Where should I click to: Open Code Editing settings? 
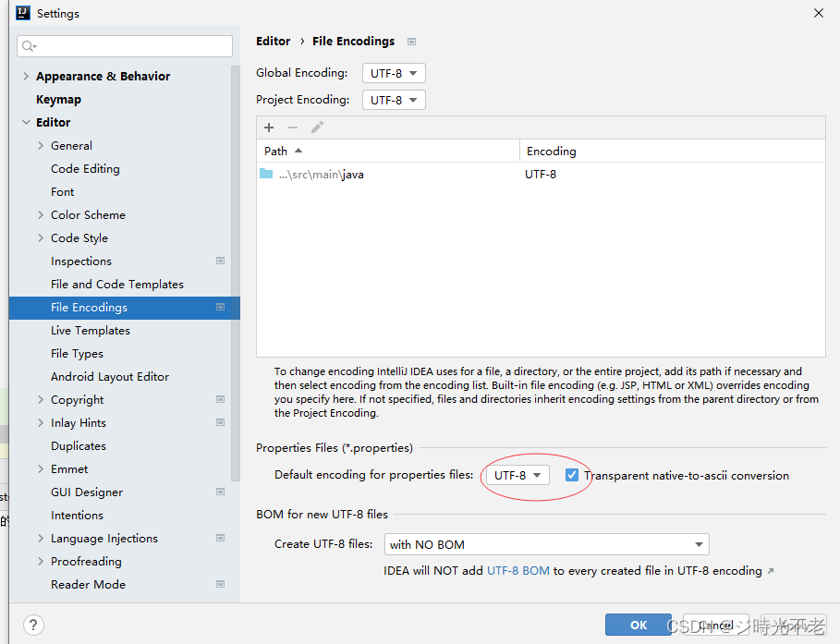[x=85, y=168]
